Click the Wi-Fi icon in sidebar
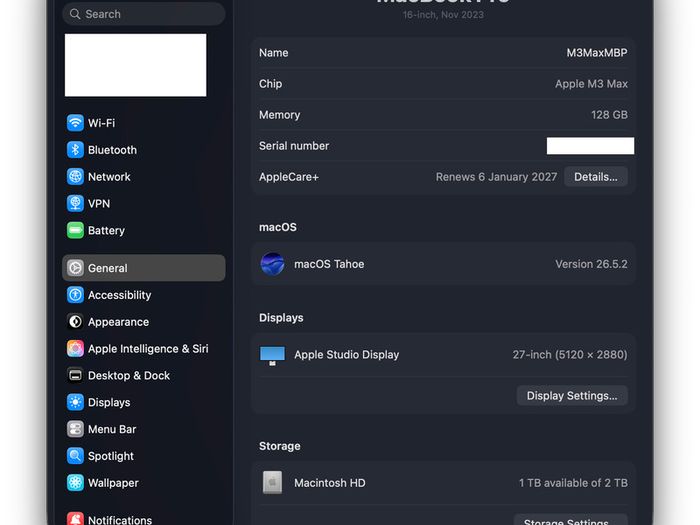This screenshot has width=700, height=525. [x=75, y=123]
